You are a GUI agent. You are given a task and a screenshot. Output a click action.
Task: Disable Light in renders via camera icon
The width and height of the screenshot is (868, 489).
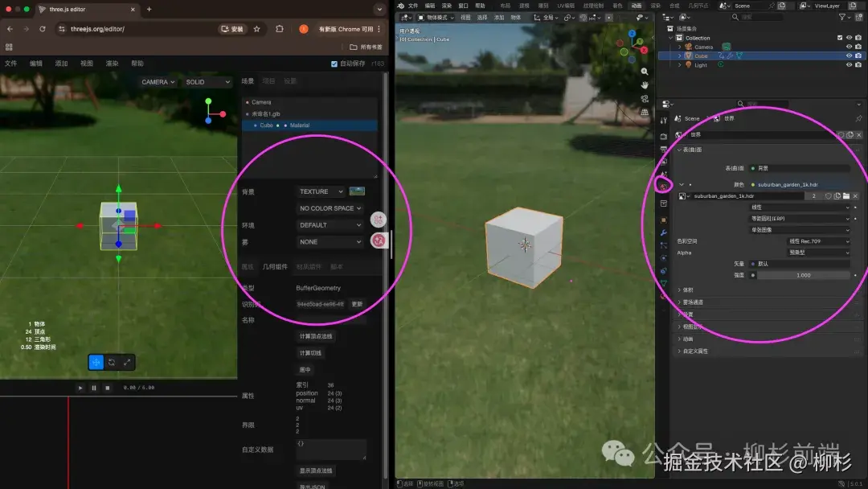click(x=858, y=65)
